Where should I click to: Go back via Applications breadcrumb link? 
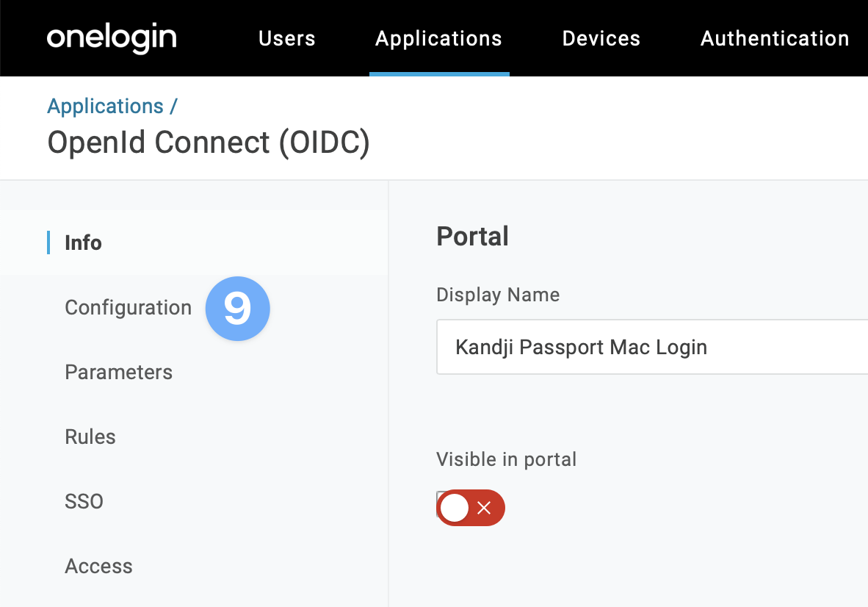point(105,106)
